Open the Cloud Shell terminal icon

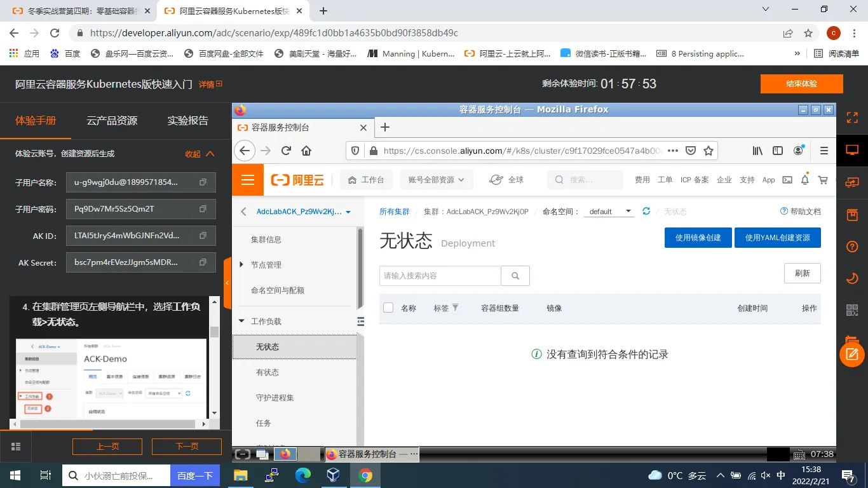(x=787, y=180)
